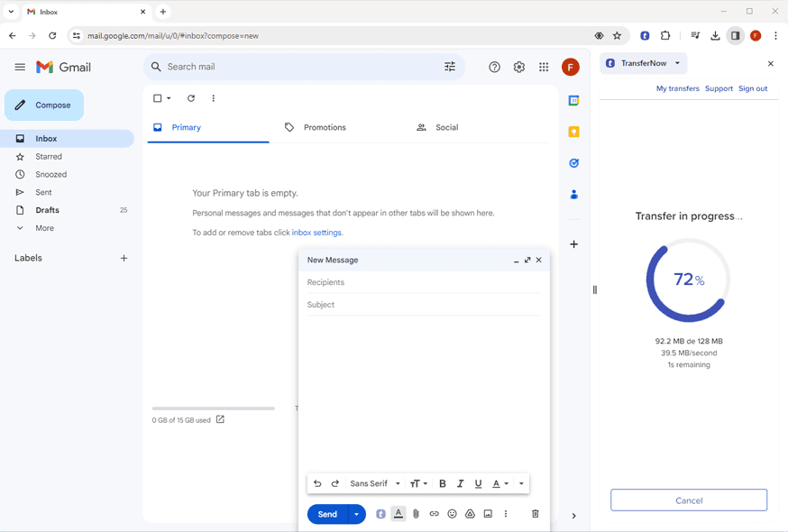The width and height of the screenshot is (788, 532).
Task: Switch to the Social tab
Action: pyautogui.click(x=446, y=127)
